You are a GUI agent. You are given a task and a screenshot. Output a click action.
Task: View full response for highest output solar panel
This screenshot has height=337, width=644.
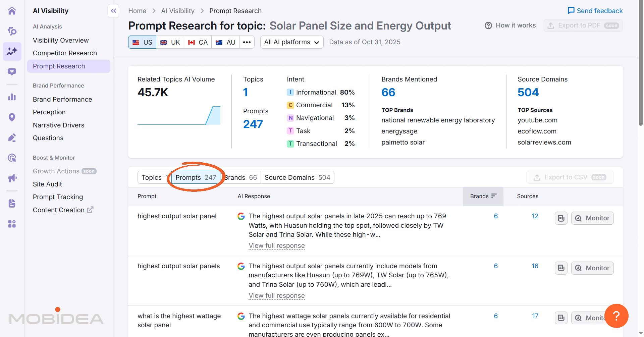pyautogui.click(x=277, y=245)
